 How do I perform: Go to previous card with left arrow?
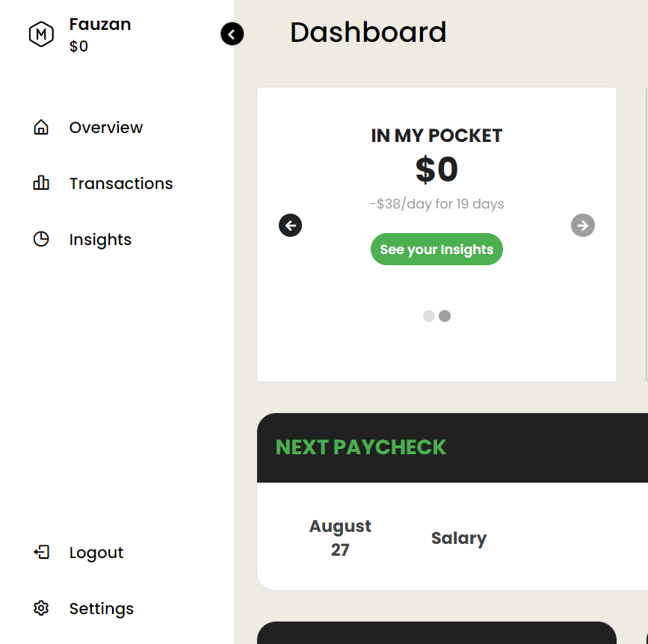[x=290, y=226]
